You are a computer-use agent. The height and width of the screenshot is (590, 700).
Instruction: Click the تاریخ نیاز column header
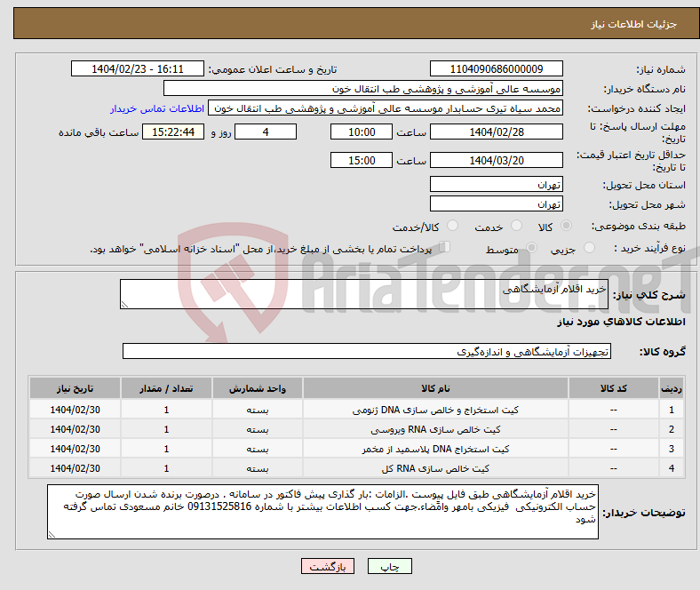click(75, 388)
